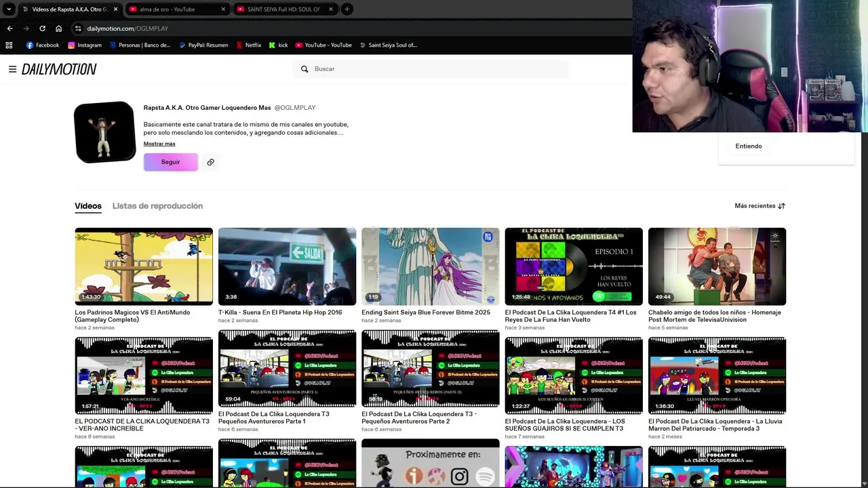Open the kick bookmark
Viewport: 868px width, 488px height.
click(278, 45)
